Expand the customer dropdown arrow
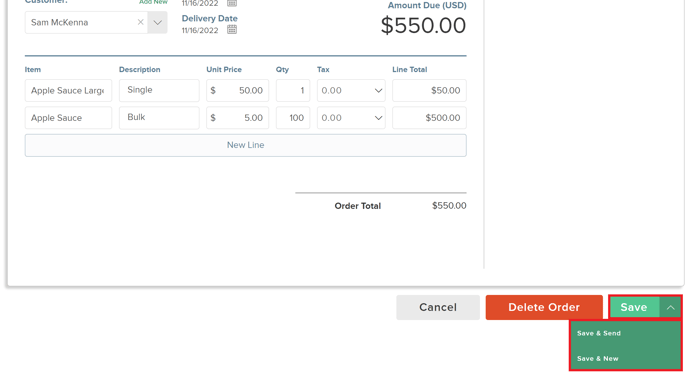Image resolution: width=688 pixels, height=381 pixels. pos(157,22)
